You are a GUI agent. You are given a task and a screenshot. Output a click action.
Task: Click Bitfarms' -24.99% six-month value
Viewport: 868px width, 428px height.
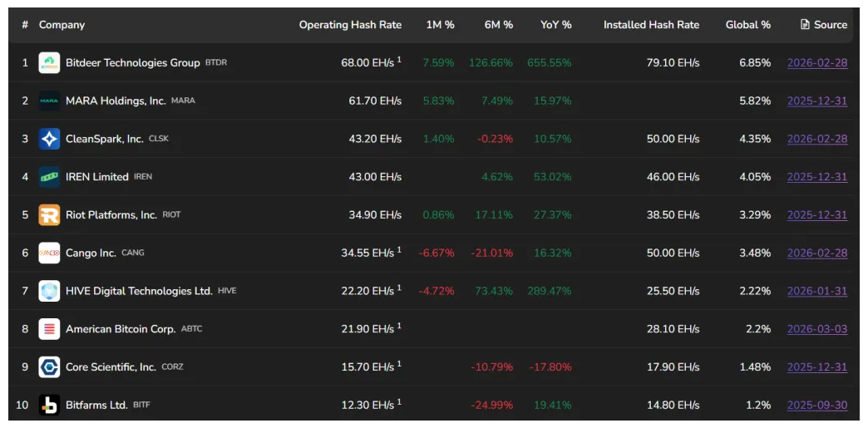pos(491,405)
